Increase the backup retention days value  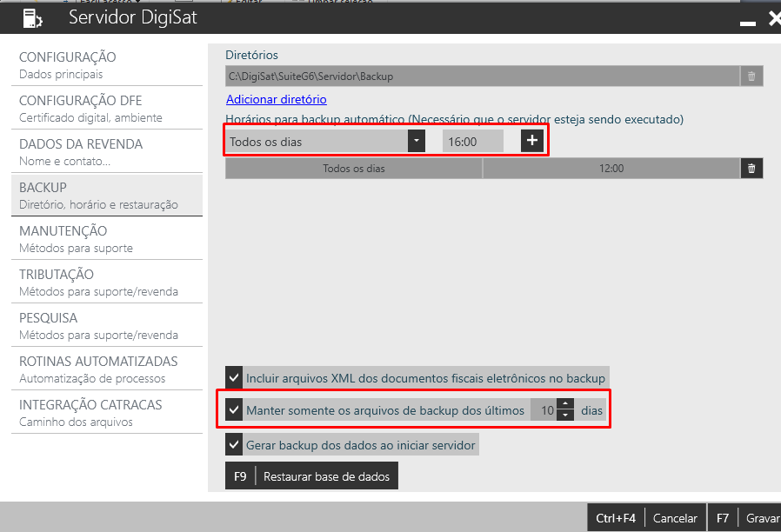point(564,404)
